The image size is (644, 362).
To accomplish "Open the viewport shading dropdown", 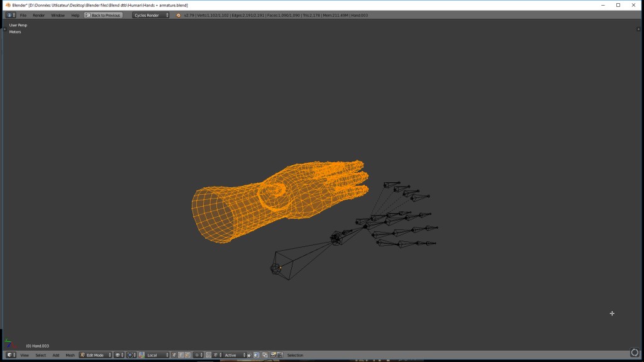I will [118, 355].
